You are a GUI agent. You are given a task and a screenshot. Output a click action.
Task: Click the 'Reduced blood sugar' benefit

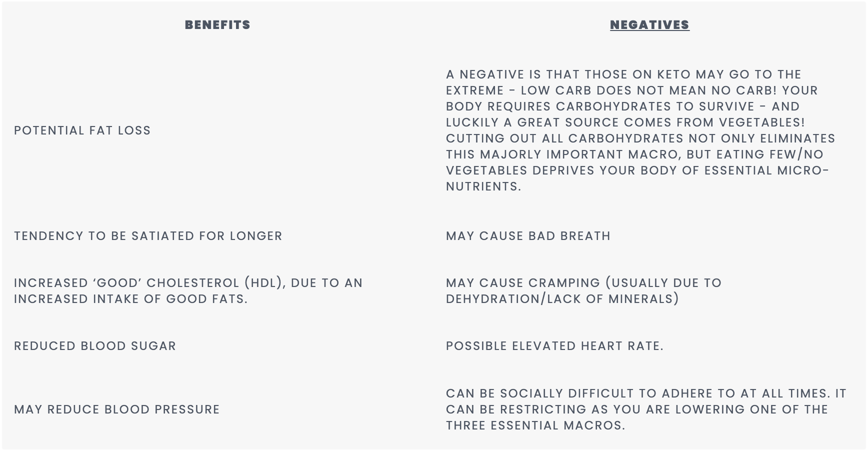tap(95, 346)
